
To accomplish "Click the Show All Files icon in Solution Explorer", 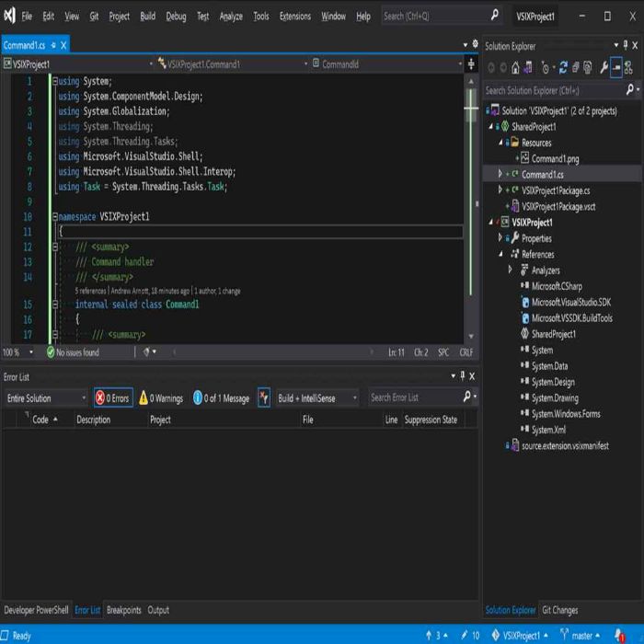I will coord(588,68).
